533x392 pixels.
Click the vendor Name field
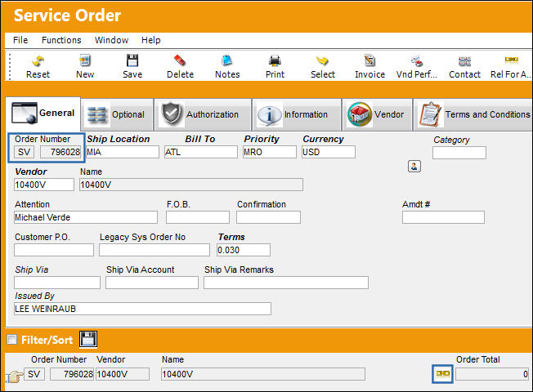click(x=191, y=185)
